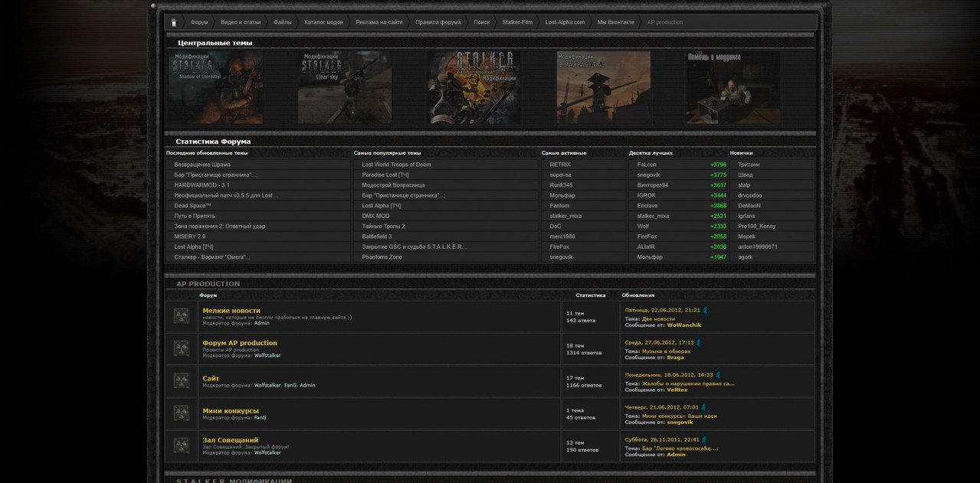
Task: Open the Зал Совещаний forum
Action: [x=231, y=440]
